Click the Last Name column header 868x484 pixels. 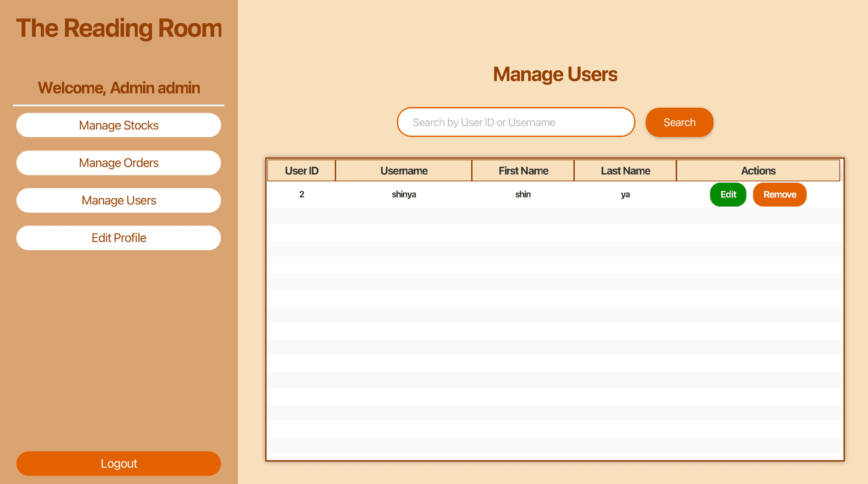[625, 171]
